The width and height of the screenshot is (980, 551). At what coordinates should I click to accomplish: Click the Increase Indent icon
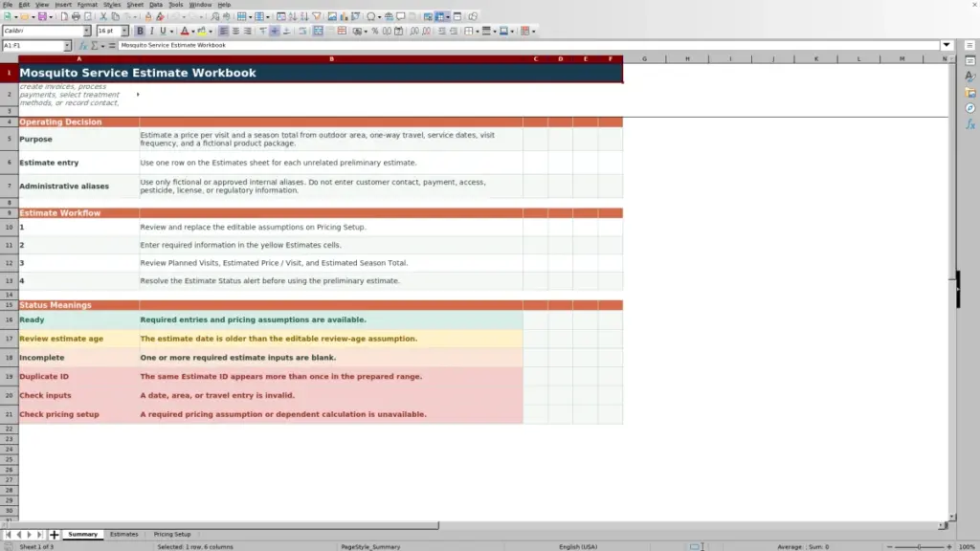click(x=442, y=31)
